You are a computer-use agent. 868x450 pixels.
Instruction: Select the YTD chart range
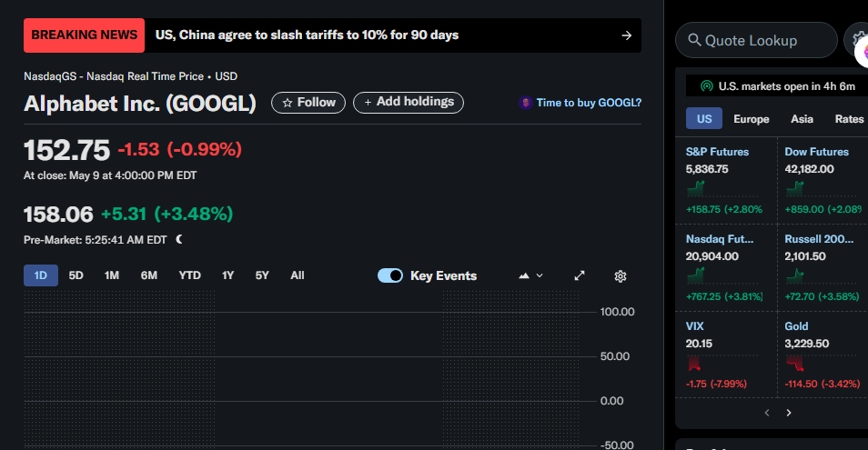point(190,275)
